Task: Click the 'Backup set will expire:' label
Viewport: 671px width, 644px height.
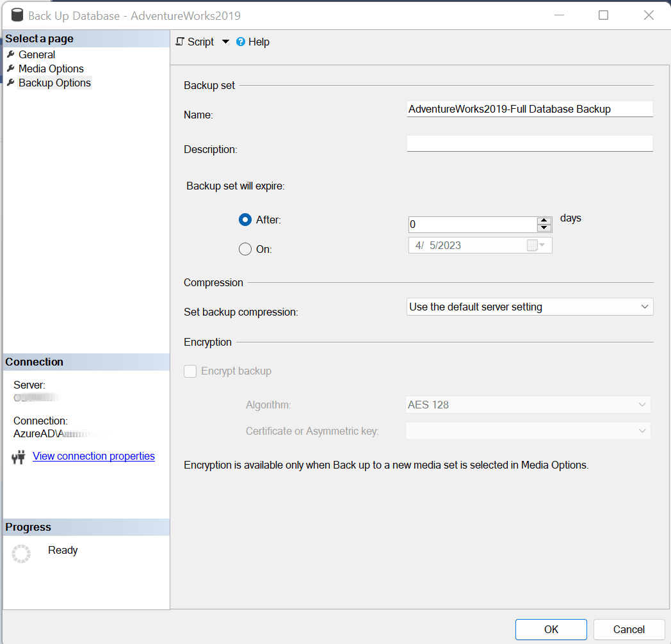Action: [x=236, y=186]
